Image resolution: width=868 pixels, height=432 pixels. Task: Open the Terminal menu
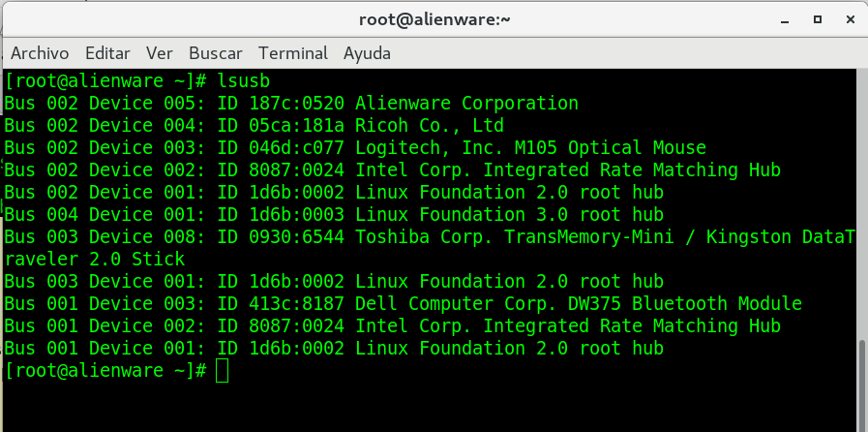[293, 52]
